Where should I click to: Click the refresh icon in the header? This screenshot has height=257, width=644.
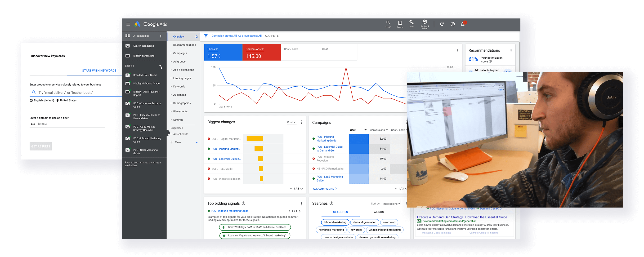coord(442,24)
